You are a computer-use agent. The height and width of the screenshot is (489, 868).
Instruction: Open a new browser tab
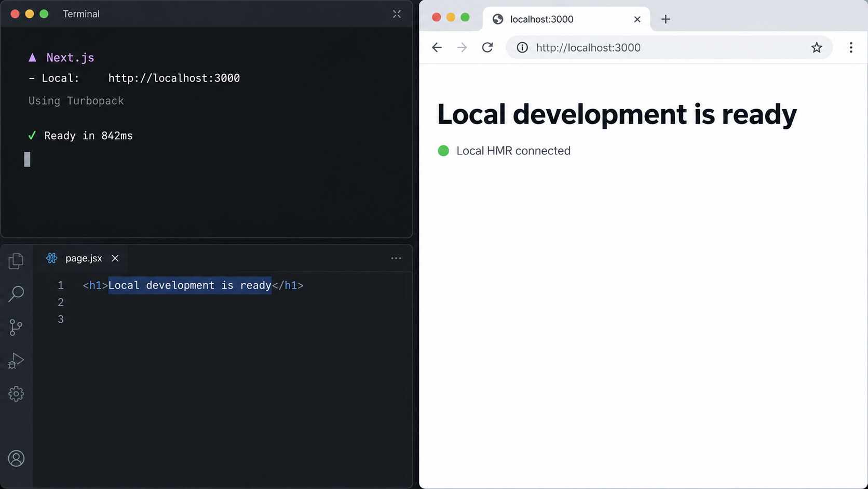pyautogui.click(x=666, y=19)
